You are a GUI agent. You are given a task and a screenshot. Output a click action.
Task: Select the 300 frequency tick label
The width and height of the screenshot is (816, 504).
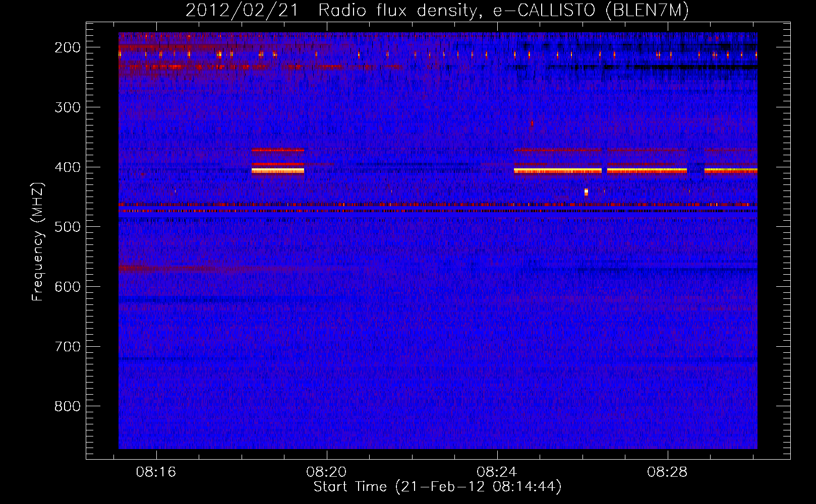(68, 107)
